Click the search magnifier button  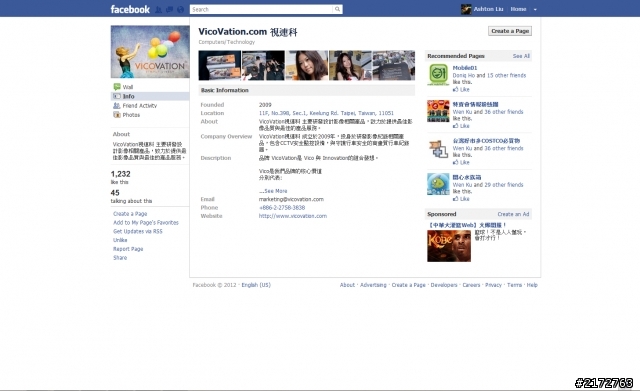tap(338, 9)
